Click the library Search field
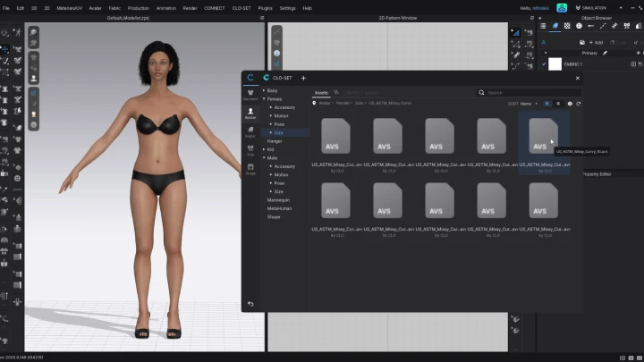 click(530, 93)
